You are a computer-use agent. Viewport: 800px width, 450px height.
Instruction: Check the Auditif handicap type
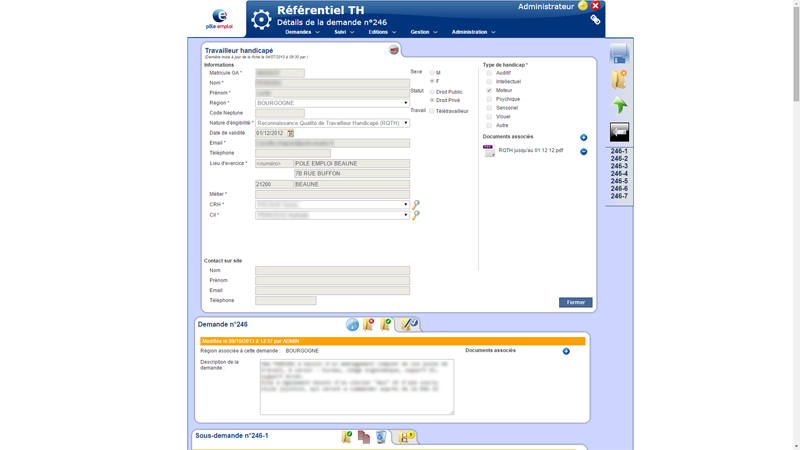tap(489, 73)
